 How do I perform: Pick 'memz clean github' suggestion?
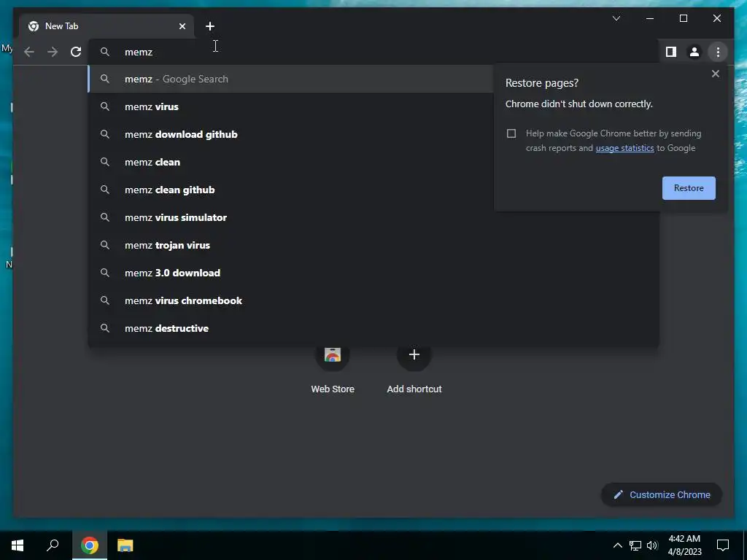(x=290, y=190)
